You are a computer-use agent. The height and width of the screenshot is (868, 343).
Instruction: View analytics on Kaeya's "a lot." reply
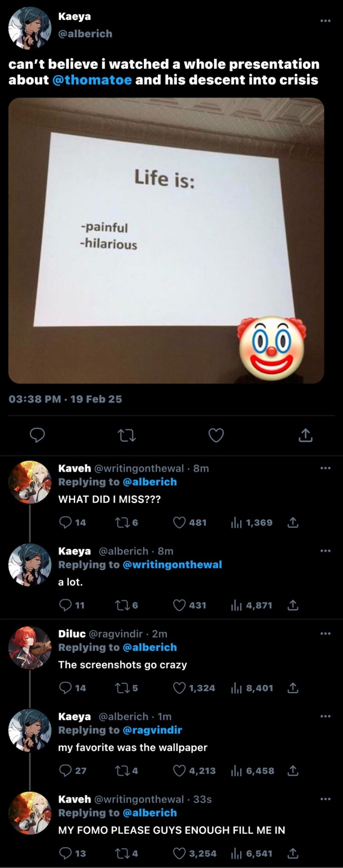237,605
